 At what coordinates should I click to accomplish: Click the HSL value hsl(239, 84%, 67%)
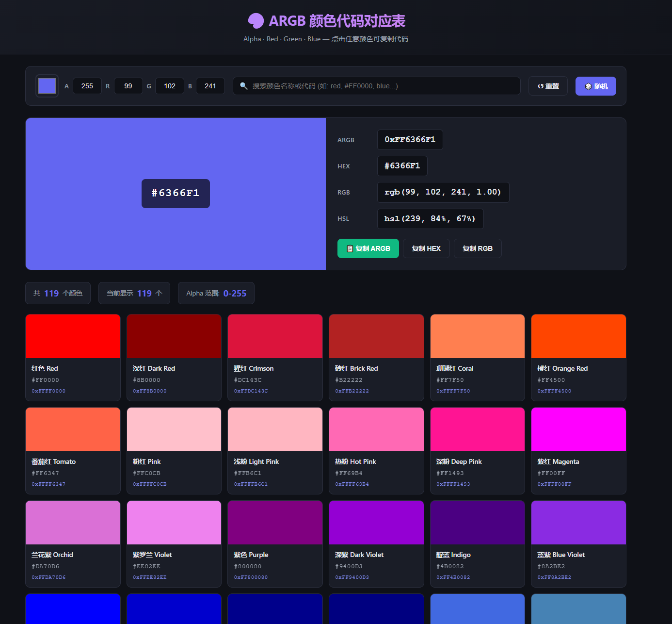click(x=430, y=219)
